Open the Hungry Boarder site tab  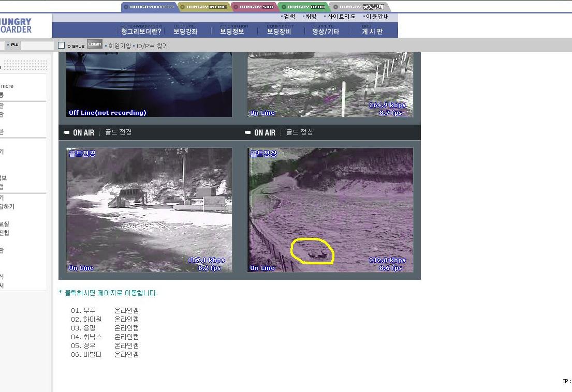[x=149, y=7]
